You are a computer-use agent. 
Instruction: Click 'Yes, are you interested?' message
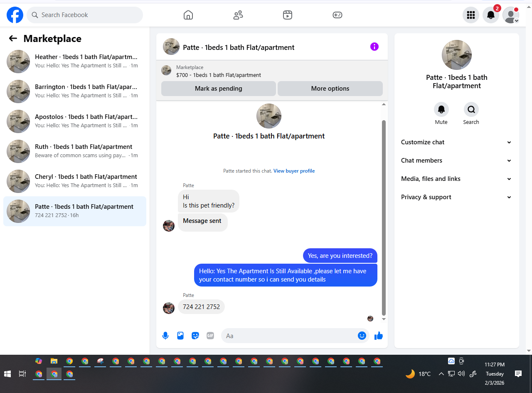340,256
